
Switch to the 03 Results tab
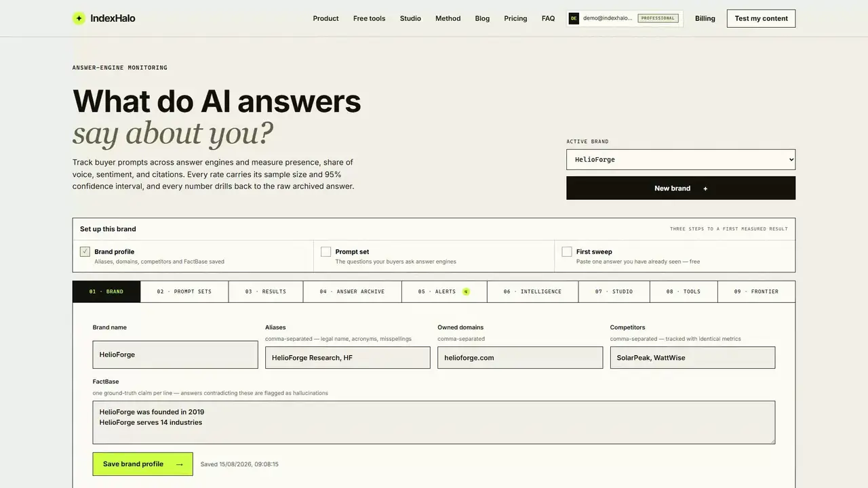click(x=266, y=291)
